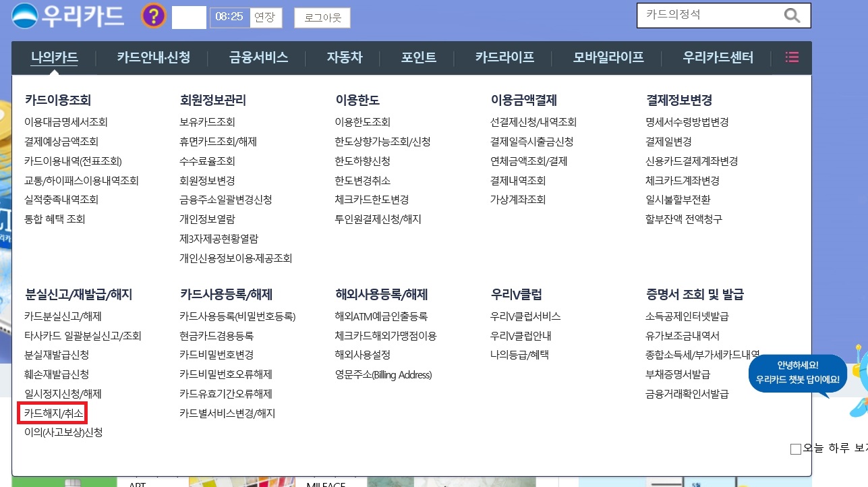The width and height of the screenshot is (868, 487).
Task: Go to 카드이용내역(전표조회)
Action: tap(73, 161)
